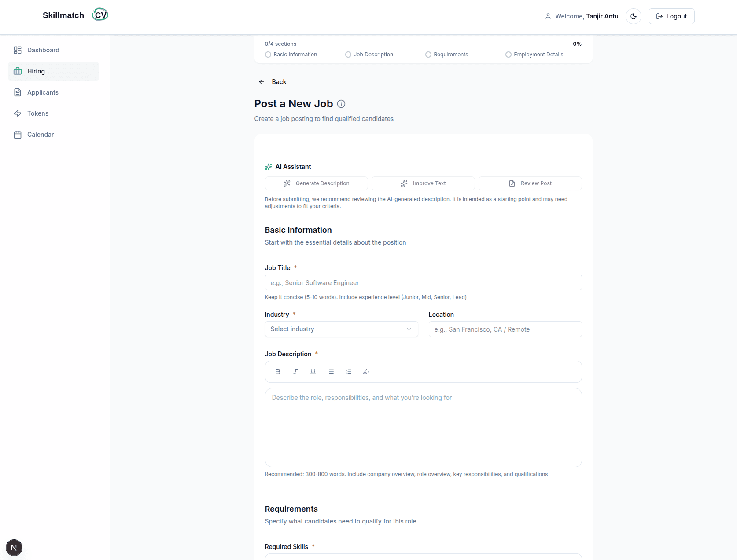The image size is (737, 560).
Task: Open the Job Description section circle indicator
Action: coord(348,54)
